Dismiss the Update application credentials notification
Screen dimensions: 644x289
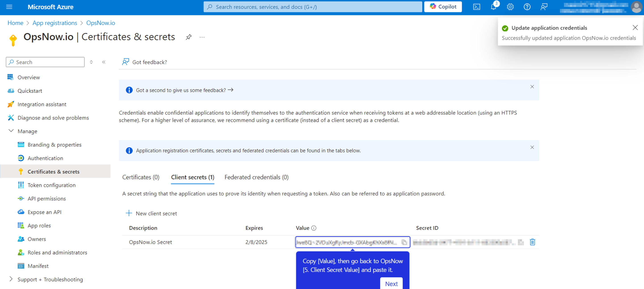(635, 28)
